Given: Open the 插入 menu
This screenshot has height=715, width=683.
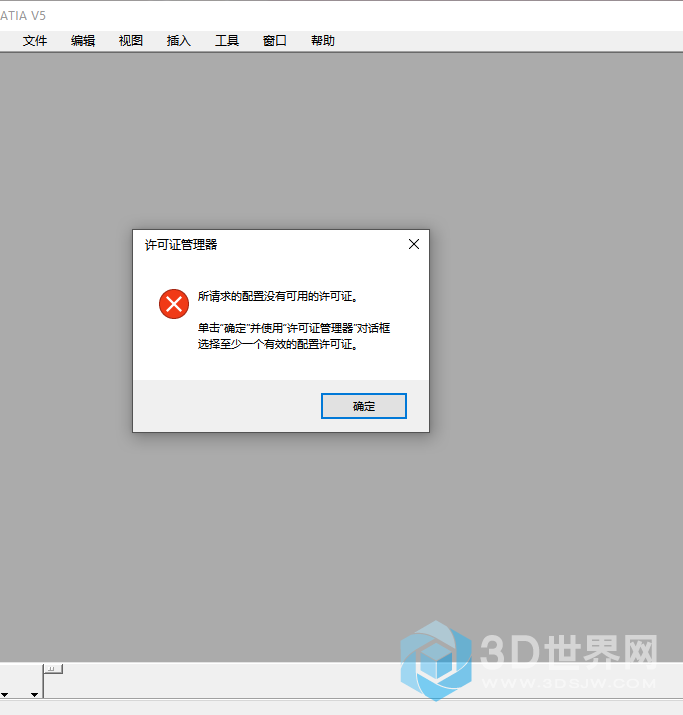Looking at the screenshot, I should (x=179, y=41).
